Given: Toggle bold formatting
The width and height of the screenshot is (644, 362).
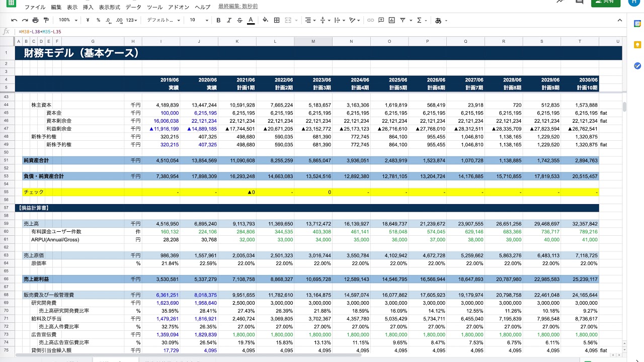Looking at the screenshot, I should [218, 20].
